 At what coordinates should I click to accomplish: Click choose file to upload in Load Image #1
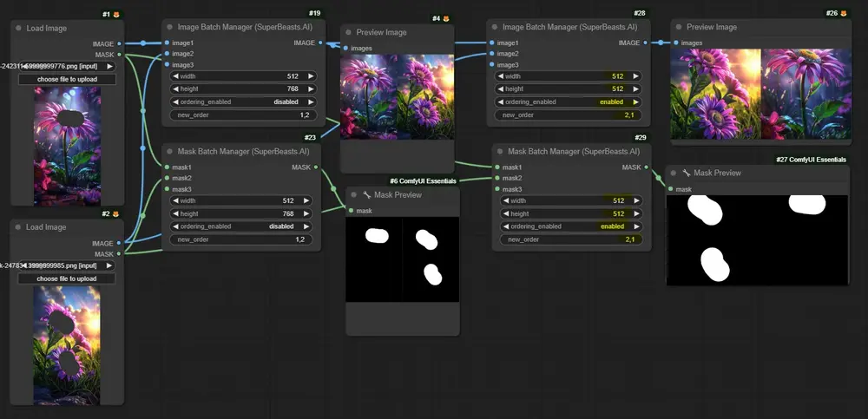67,79
